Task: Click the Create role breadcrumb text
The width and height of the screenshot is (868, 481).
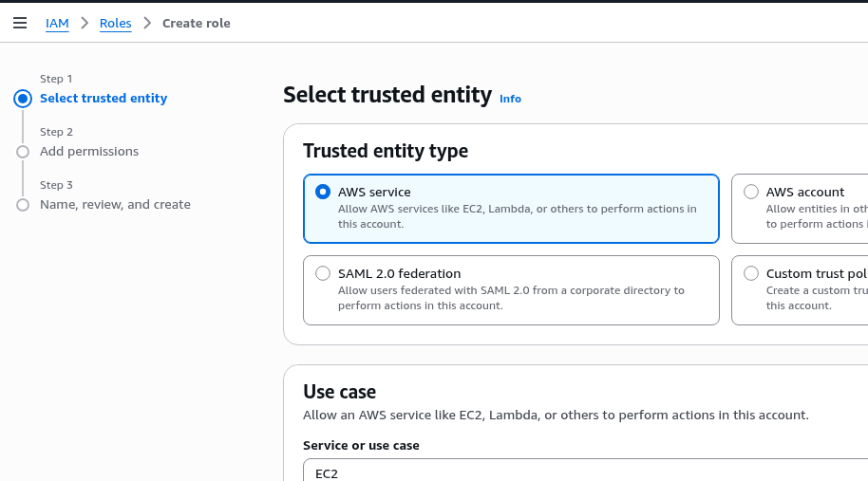Action: click(197, 23)
